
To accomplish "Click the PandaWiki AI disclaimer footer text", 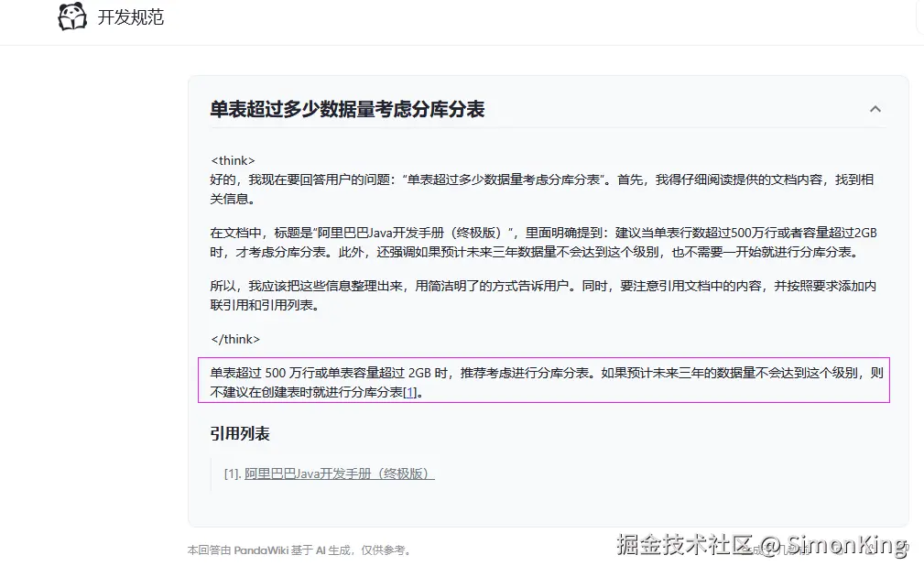I will coord(299,550).
